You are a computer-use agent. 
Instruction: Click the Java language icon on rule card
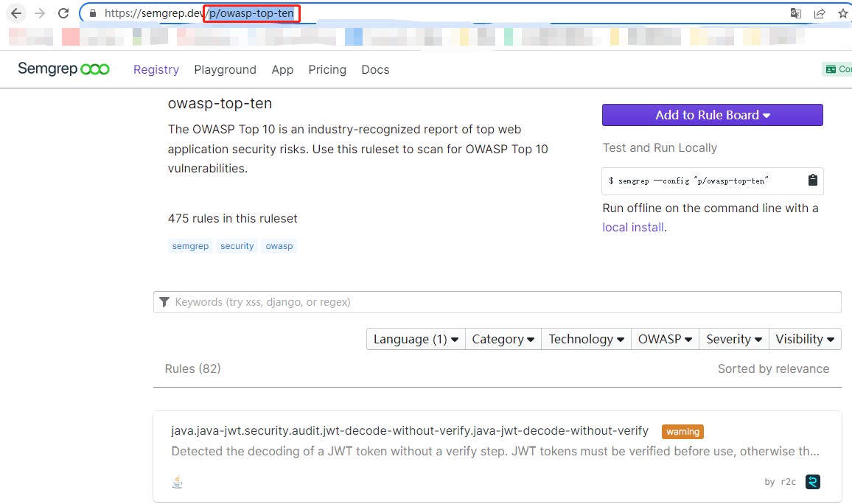point(177,482)
